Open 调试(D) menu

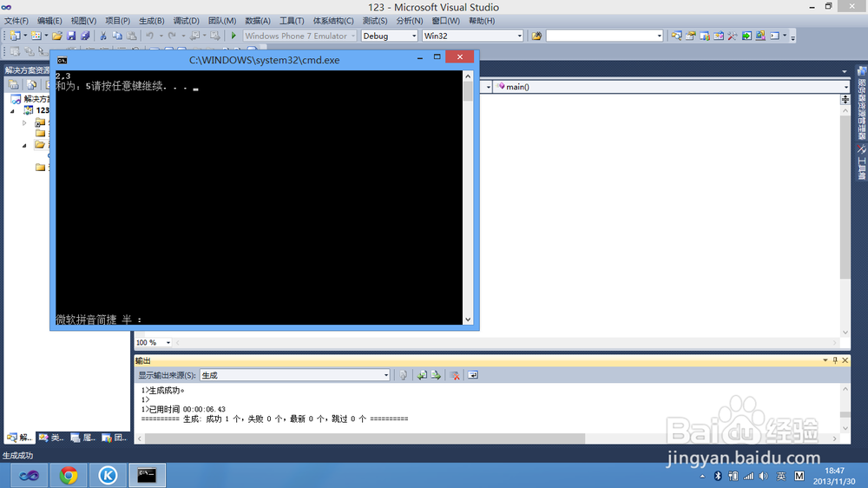(186, 21)
